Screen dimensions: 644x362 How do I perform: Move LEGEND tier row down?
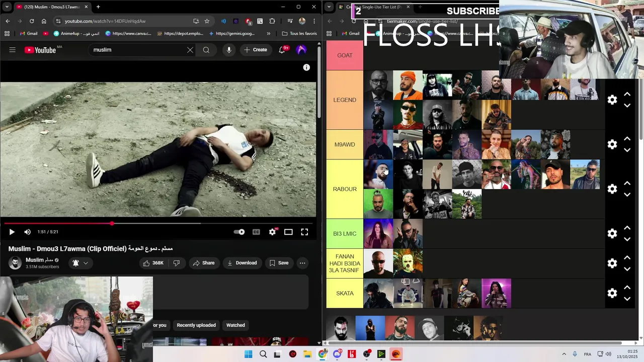tap(627, 106)
